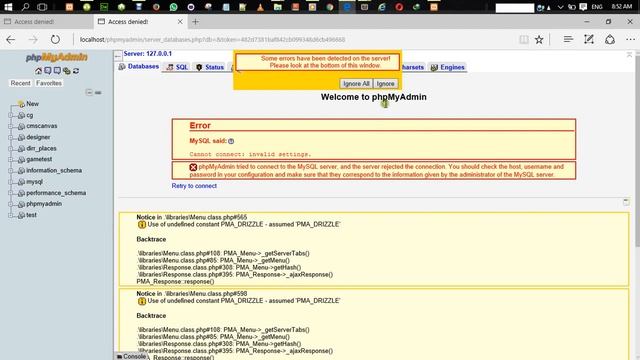Expand the gametest database node
The height and width of the screenshot is (360, 640).
11,160
